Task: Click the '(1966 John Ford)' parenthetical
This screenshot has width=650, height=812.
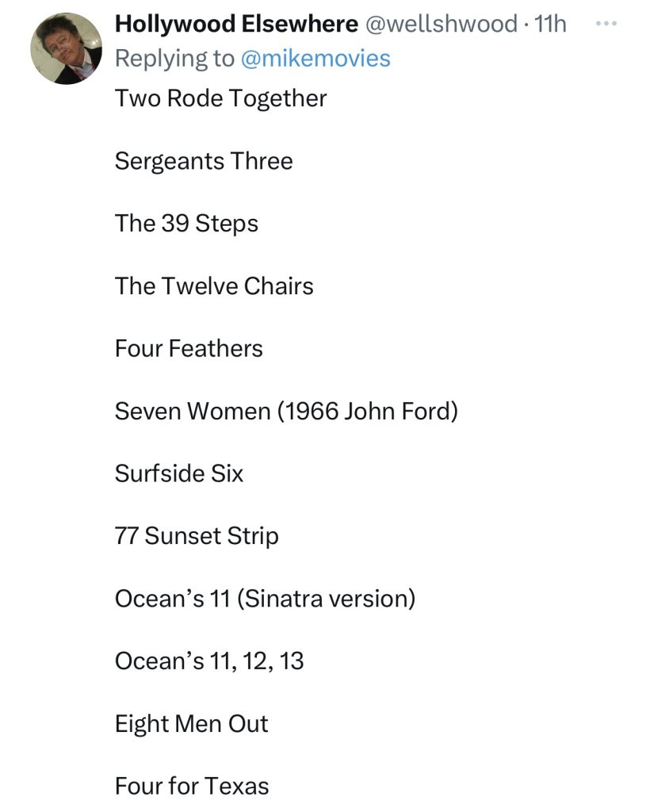Action: point(368,411)
